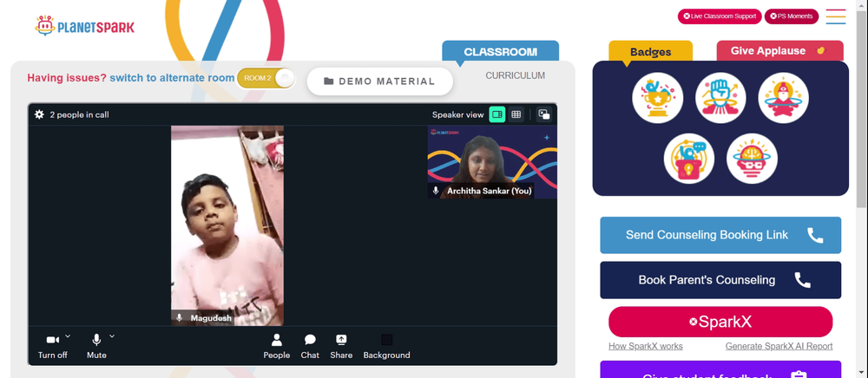The width and height of the screenshot is (868, 378).
Task: Open the People panel
Action: (277, 347)
